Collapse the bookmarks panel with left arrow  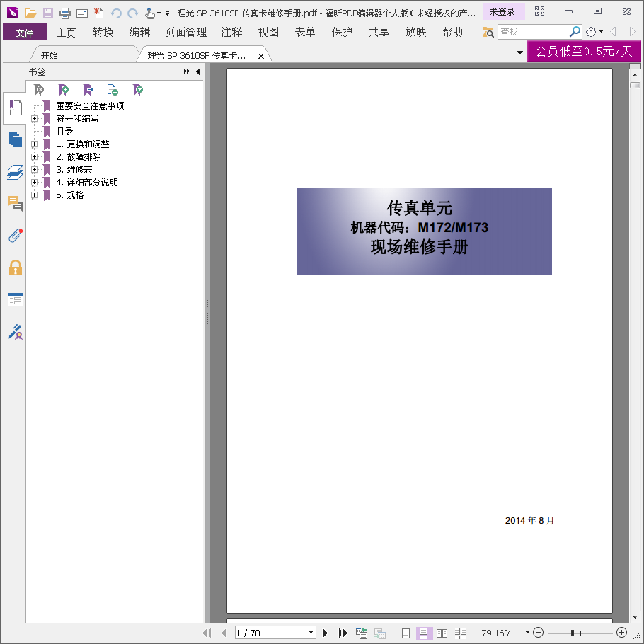point(198,72)
